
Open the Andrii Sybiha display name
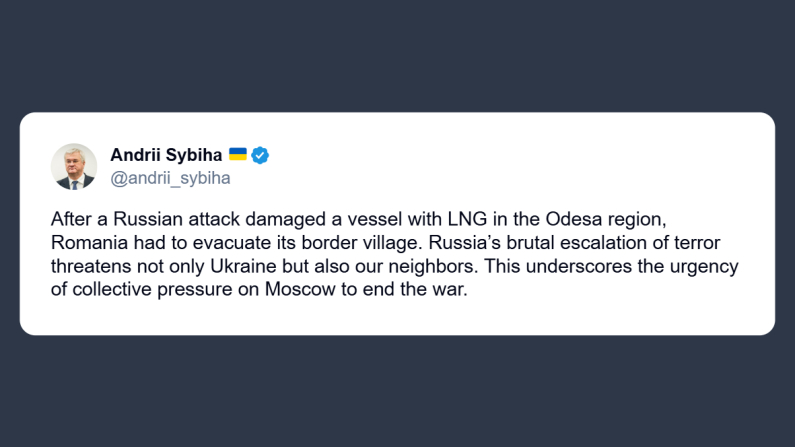(x=166, y=155)
